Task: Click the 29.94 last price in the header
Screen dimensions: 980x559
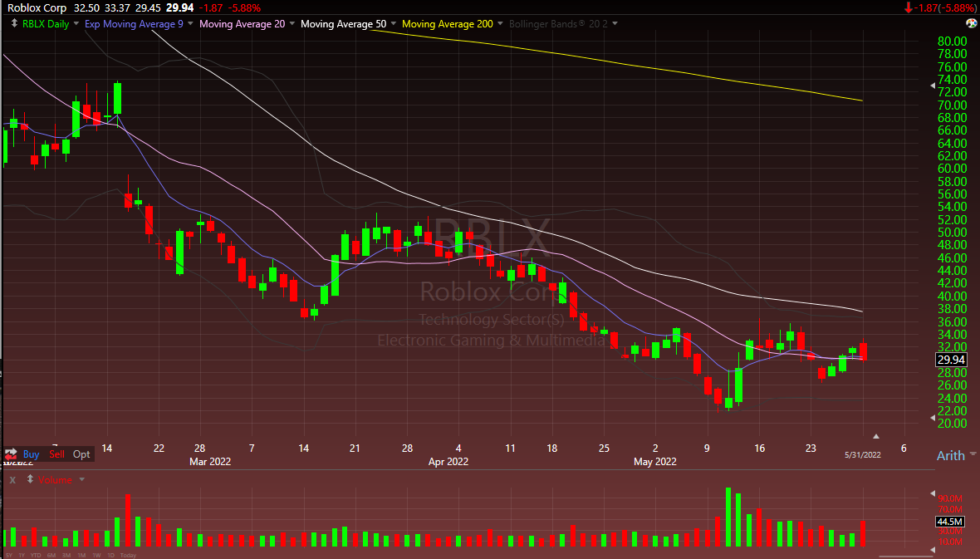Action: coord(180,7)
